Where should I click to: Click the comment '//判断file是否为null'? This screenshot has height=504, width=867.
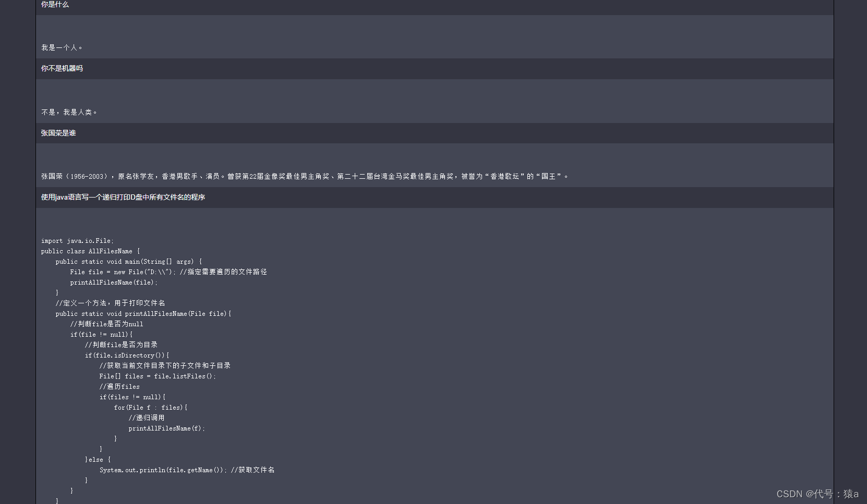(x=107, y=324)
